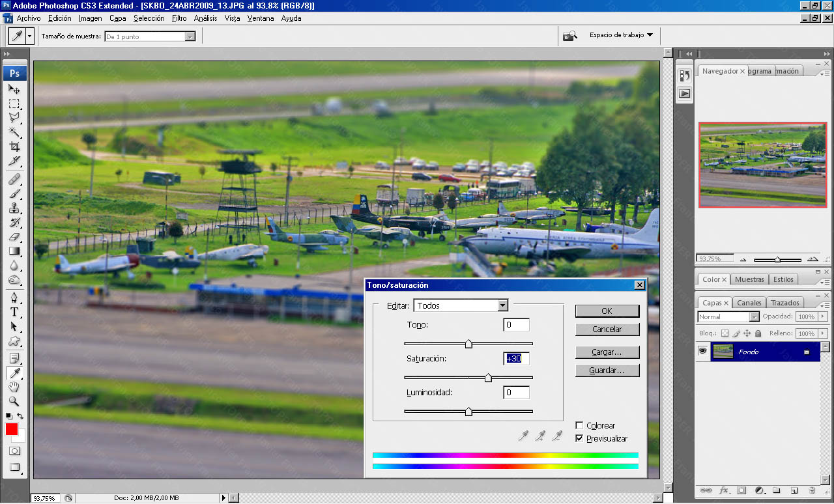Select the Crop tool
834x504 pixels.
[14, 147]
